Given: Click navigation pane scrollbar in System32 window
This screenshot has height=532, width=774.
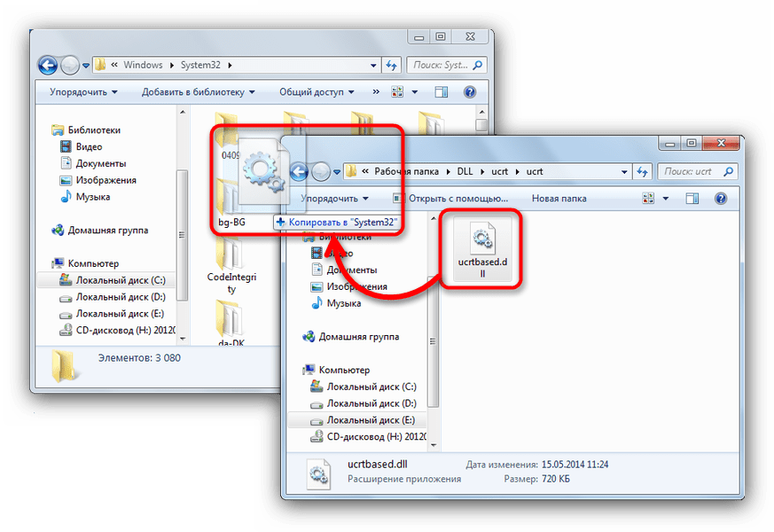Looking at the screenshot, I should click(182, 235).
